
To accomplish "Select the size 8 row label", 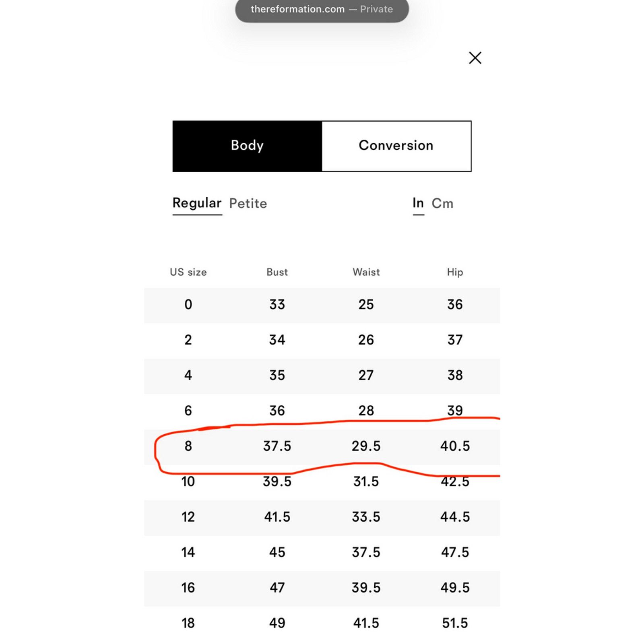I will pyautogui.click(x=188, y=446).
